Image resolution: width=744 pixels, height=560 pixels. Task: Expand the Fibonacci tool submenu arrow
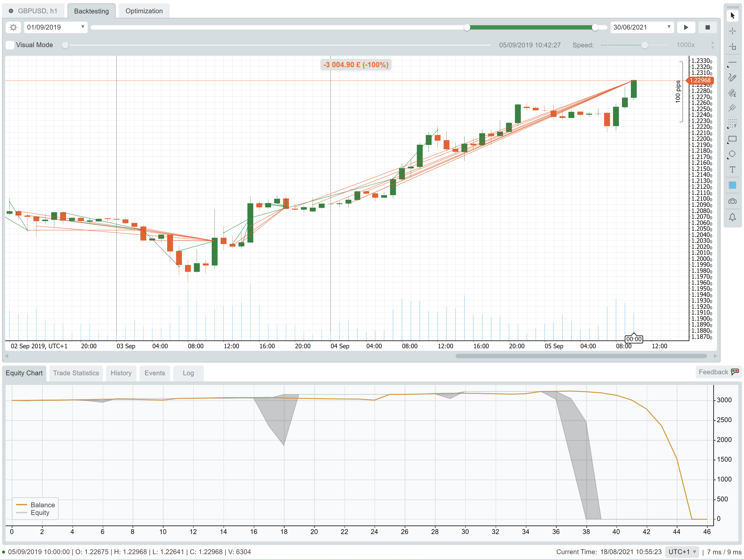pos(728,128)
